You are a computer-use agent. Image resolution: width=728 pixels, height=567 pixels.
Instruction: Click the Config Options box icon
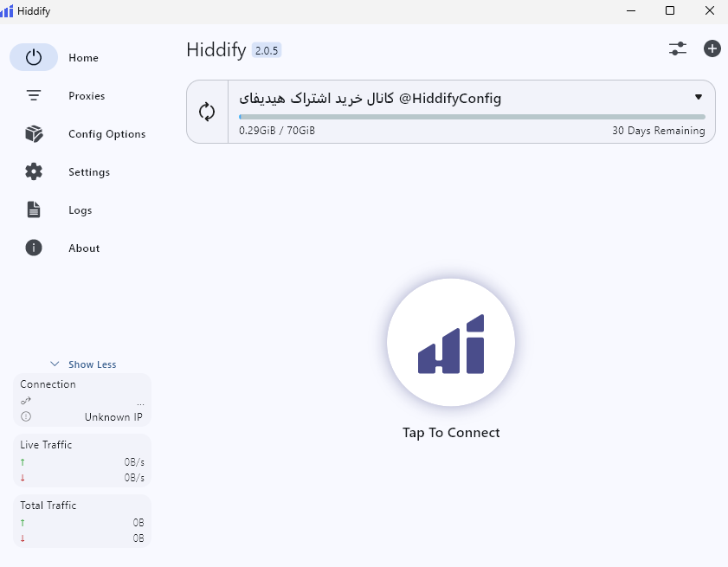(34, 134)
